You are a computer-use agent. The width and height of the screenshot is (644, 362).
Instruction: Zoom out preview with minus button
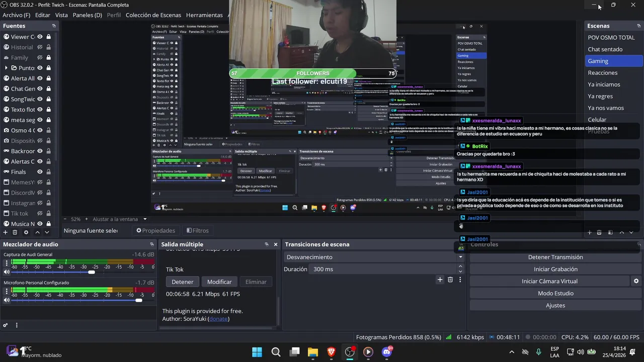(x=64, y=219)
